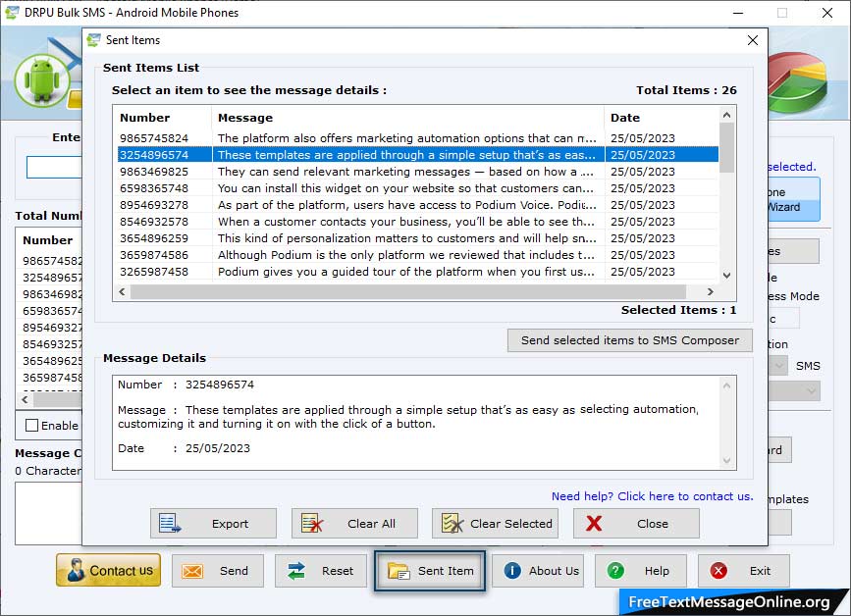The height and width of the screenshot is (616, 851).
Task: Click the Exit button in main window
Action: pos(744,571)
